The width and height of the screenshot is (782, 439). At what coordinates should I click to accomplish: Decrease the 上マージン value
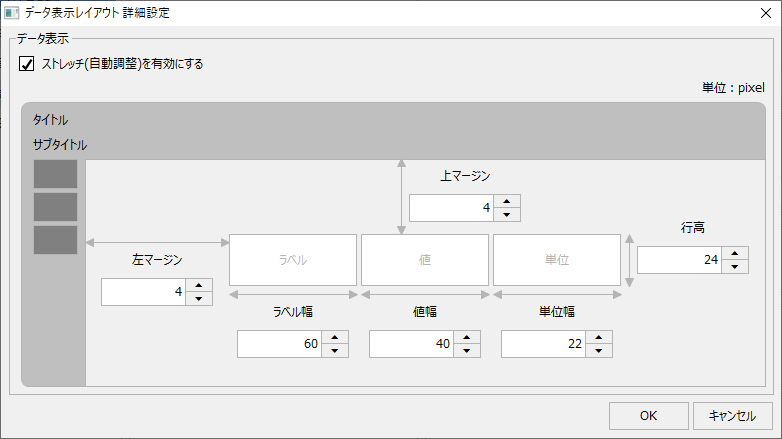509,214
